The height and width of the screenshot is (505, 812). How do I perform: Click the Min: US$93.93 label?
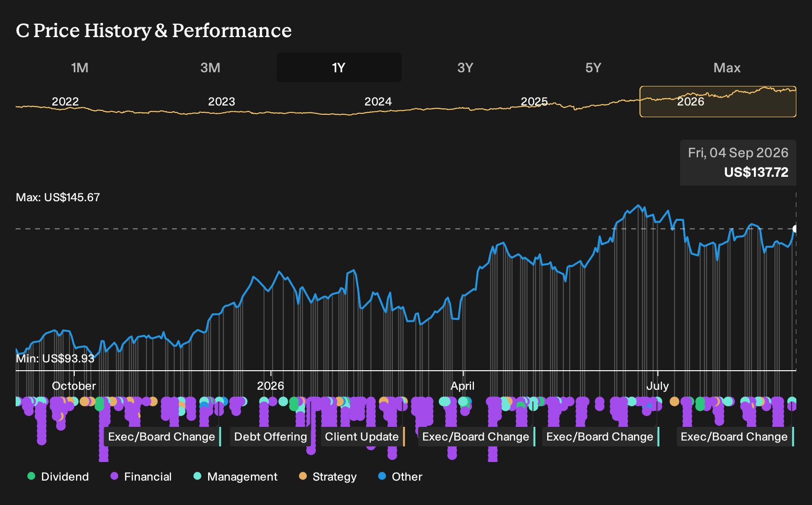(x=55, y=358)
